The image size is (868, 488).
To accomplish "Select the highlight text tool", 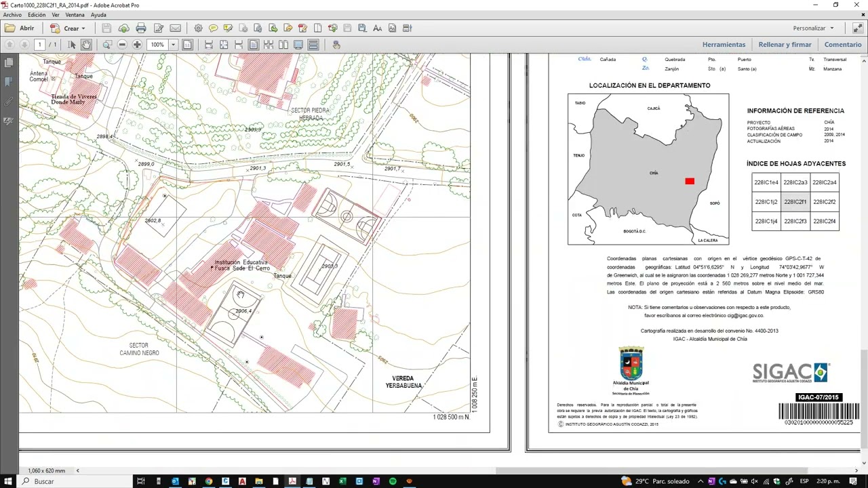I will point(228,28).
